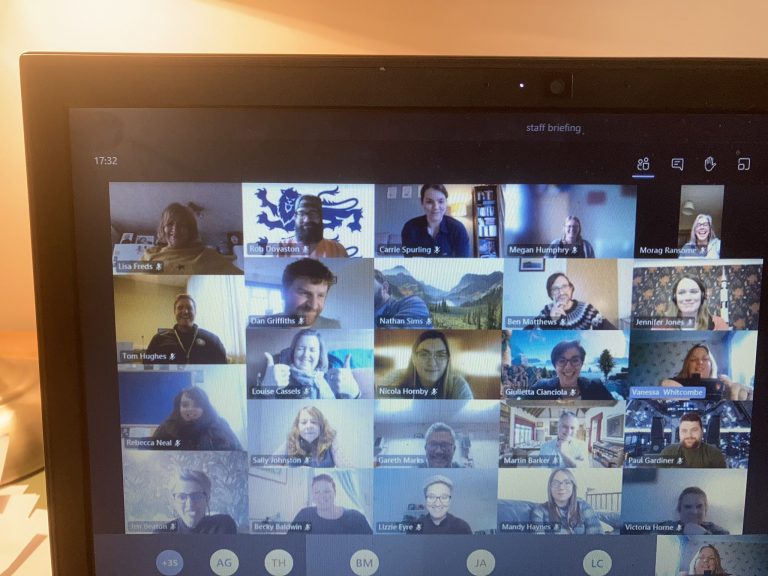Click muted mic icon beside Rebecca Neal
This screenshot has height=576, width=768.
[178, 443]
